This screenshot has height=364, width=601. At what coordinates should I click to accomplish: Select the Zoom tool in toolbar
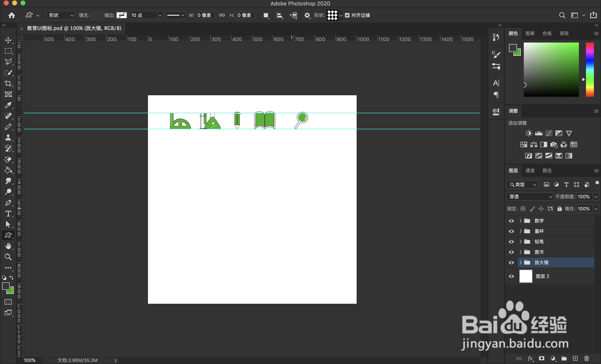pos(8,257)
